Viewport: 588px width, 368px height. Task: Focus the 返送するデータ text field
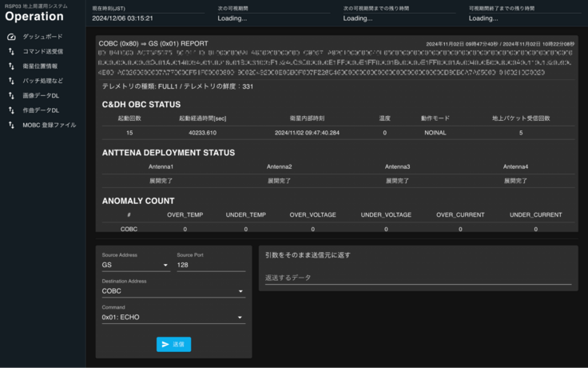(418, 278)
